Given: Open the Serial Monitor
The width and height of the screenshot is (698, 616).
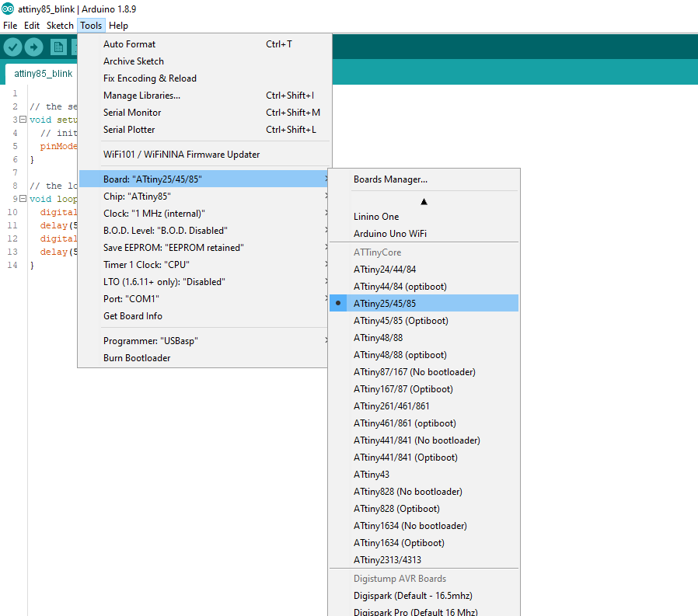Looking at the screenshot, I should click(204, 113).
